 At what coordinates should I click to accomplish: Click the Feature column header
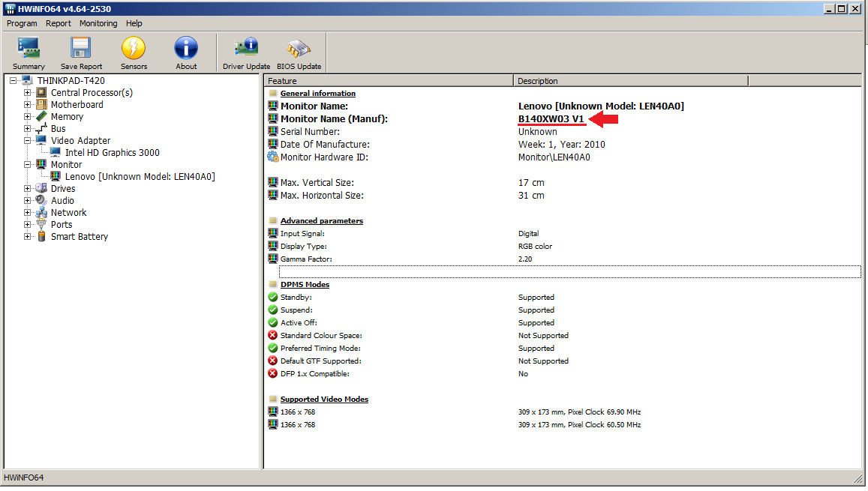coord(389,81)
